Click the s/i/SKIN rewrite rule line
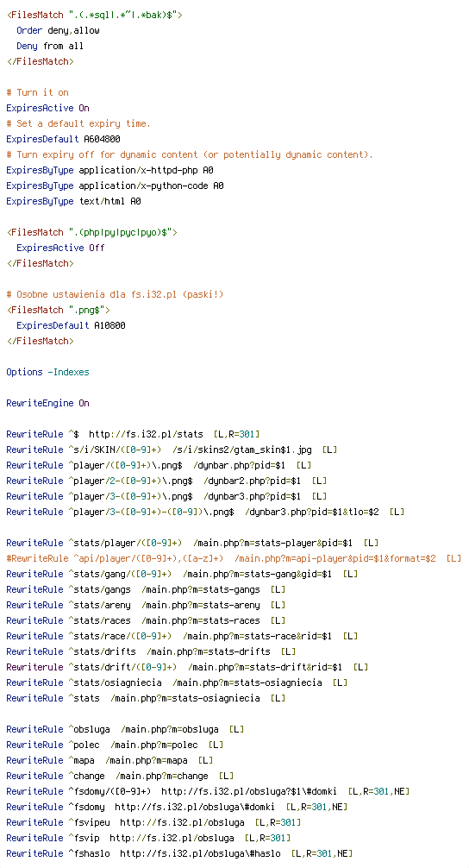The image size is (469, 868). [x=172, y=450]
